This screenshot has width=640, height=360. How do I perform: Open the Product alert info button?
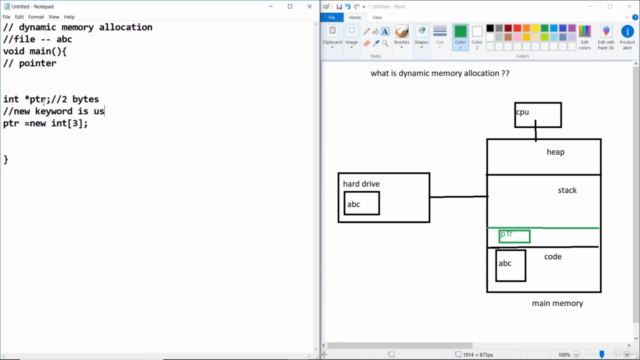point(627,38)
